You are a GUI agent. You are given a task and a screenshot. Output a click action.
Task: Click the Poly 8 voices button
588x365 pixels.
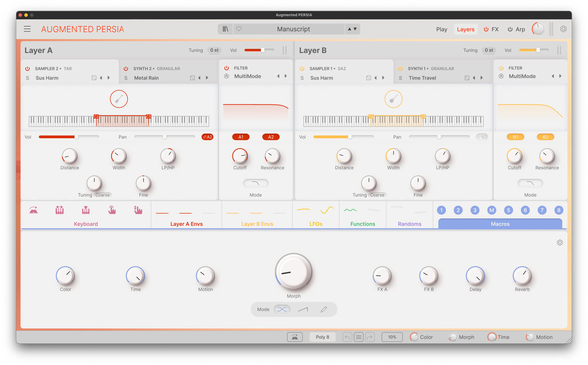pyautogui.click(x=322, y=337)
